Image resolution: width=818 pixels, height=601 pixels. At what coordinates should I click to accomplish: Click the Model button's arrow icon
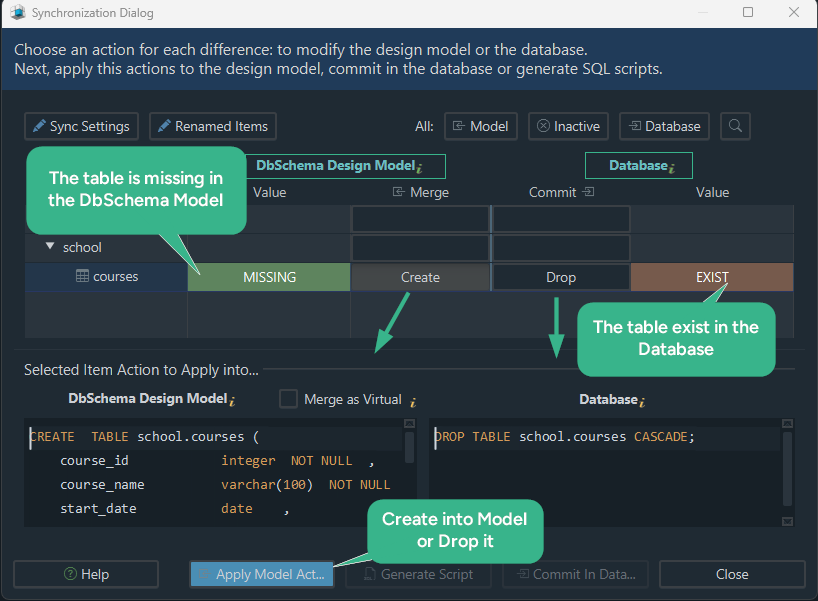click(458, 126)
